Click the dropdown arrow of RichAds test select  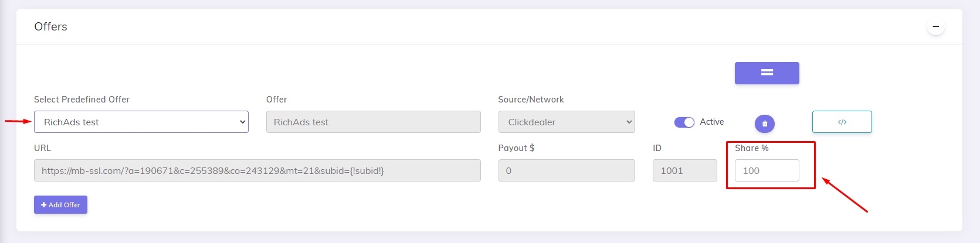click(242, 122)
